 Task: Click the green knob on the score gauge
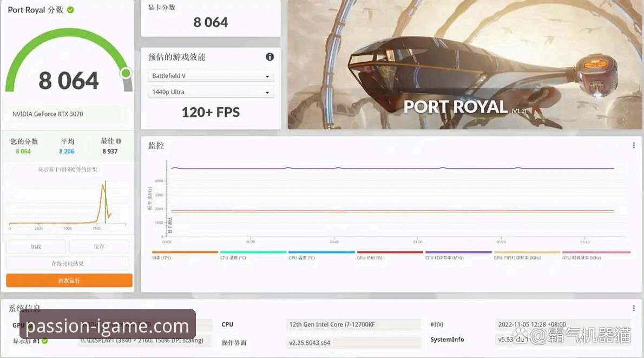tap(126, 73)
